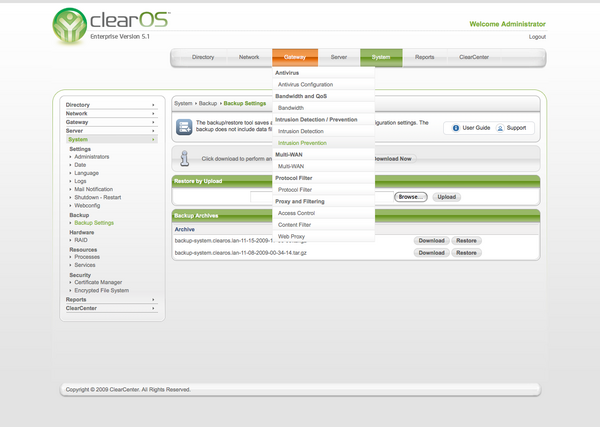The image size is (600, 427).
Task: Restore the 11-15-2009 backup archive
Action: click(x=466, y=241)
